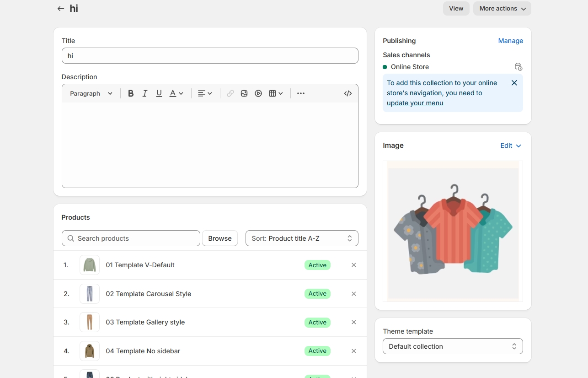Open the Image Edit menu
The image size is (588, 378).
coord(510,146)
